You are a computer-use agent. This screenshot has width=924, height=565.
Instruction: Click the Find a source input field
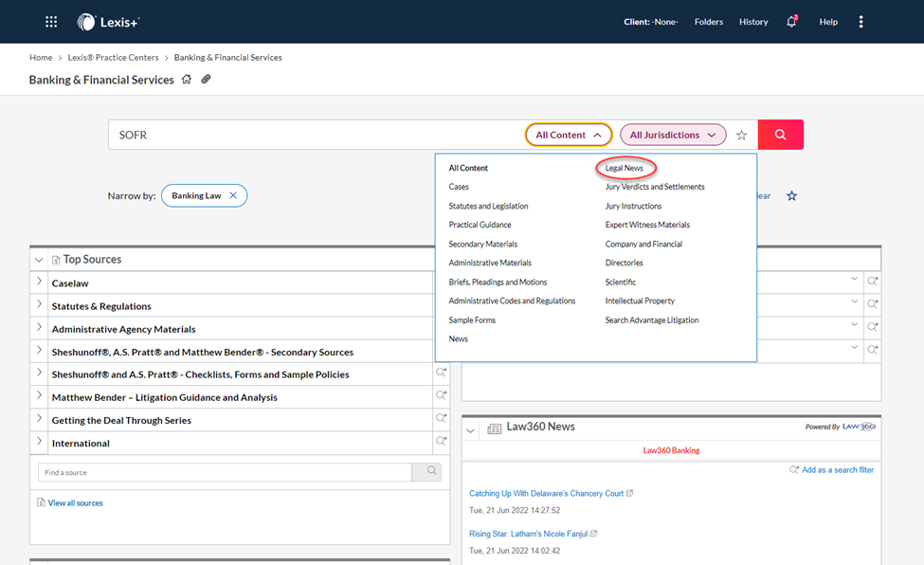click(225, 472)
